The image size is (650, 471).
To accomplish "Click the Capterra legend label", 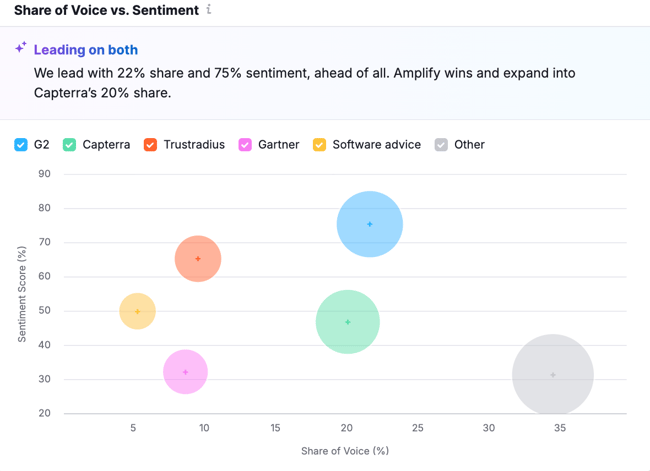I will click(x=106, y=145).
